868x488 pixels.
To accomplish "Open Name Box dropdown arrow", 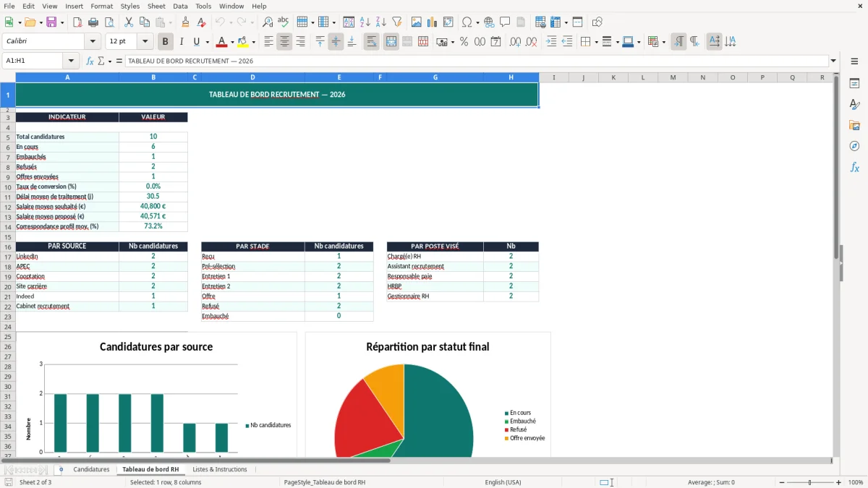I will pos(71,61).
